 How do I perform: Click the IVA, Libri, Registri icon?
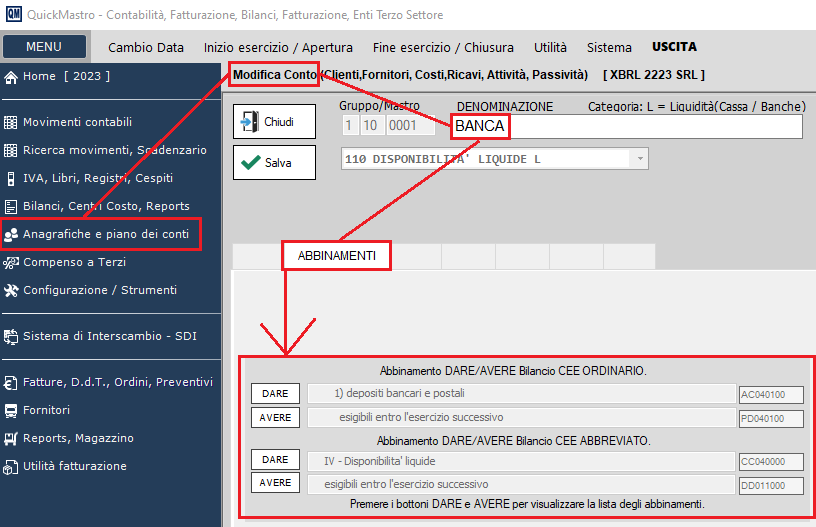(11, 179)
